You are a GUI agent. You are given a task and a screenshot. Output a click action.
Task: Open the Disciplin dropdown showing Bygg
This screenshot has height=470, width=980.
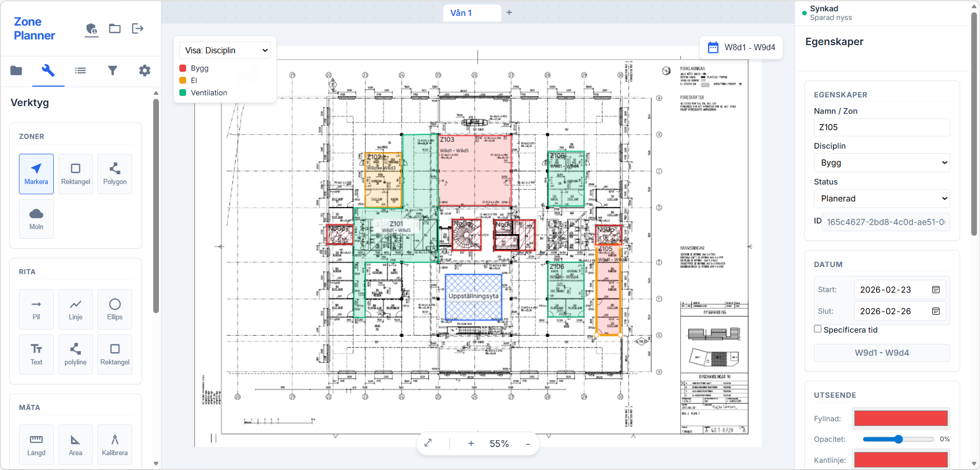click(x=882, y=162)
